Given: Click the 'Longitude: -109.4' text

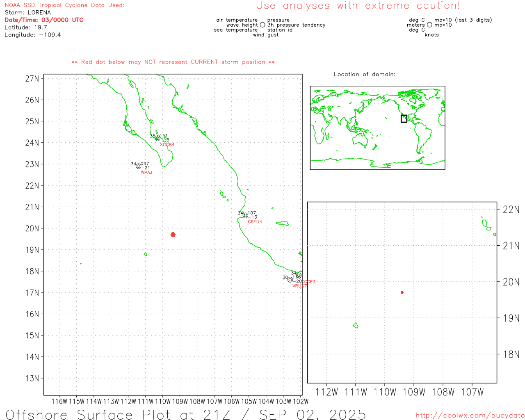Looking at the screenshot, I should tap(33, 35).
